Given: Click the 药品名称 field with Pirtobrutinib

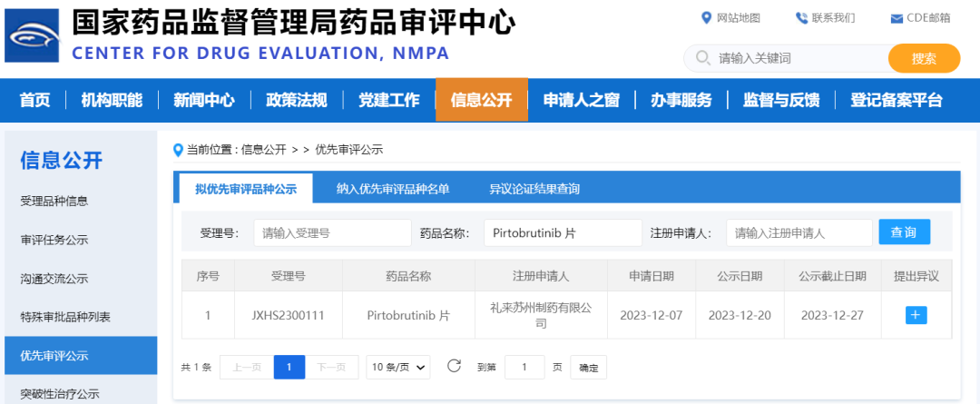Looking at the screenshot, I should tap(563, 233).
